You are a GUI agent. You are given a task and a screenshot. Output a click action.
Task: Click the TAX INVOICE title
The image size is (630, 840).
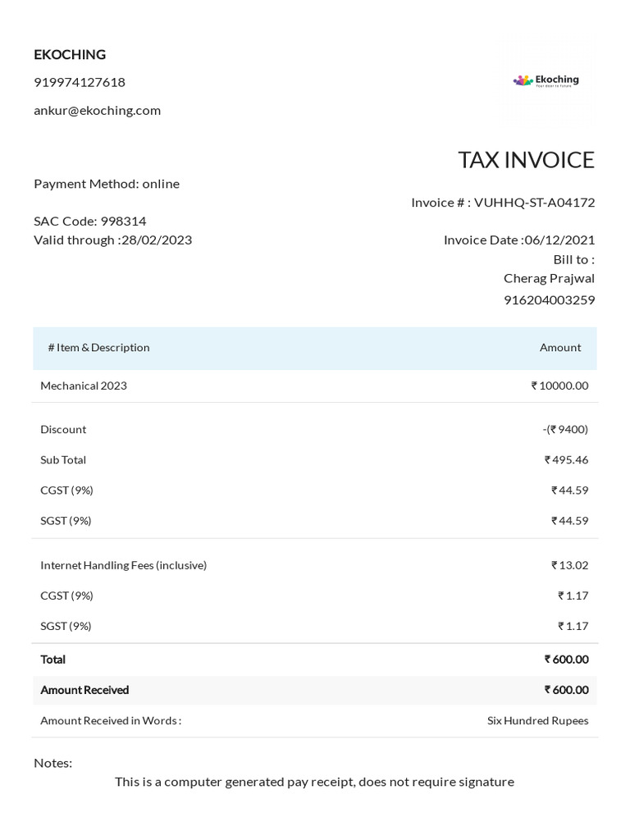click(x=526, y=159)
